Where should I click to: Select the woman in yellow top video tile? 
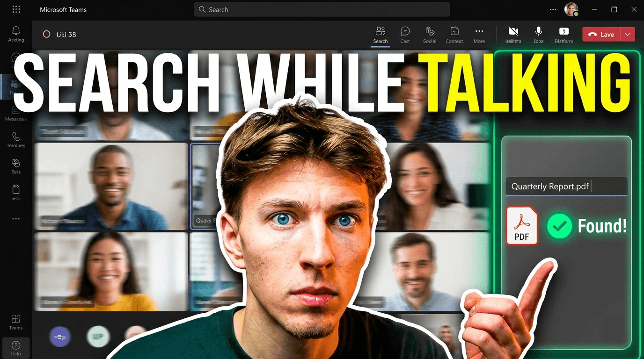[x=111, y=272]
